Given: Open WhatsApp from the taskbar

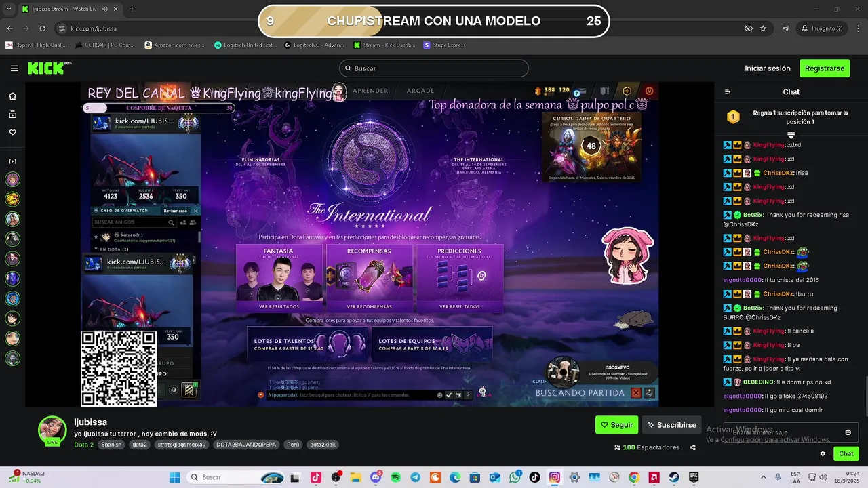Looking at the screenshot, I should pos(515,477).
